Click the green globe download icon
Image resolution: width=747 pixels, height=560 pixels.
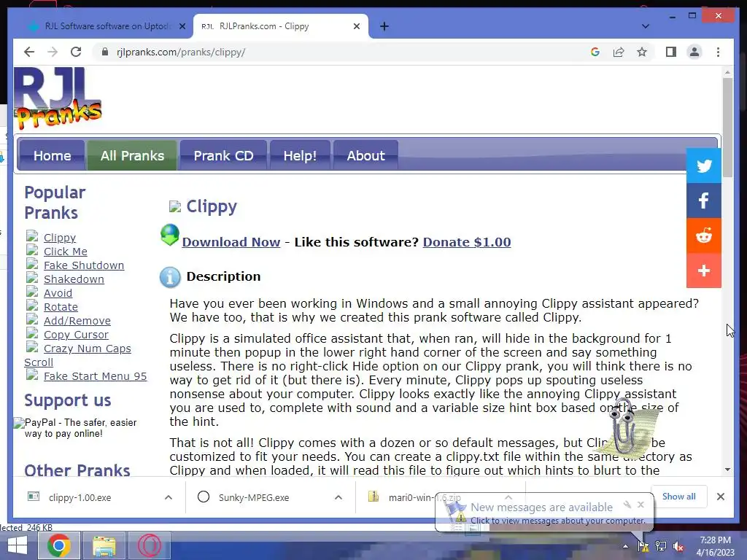pos(169,236)
